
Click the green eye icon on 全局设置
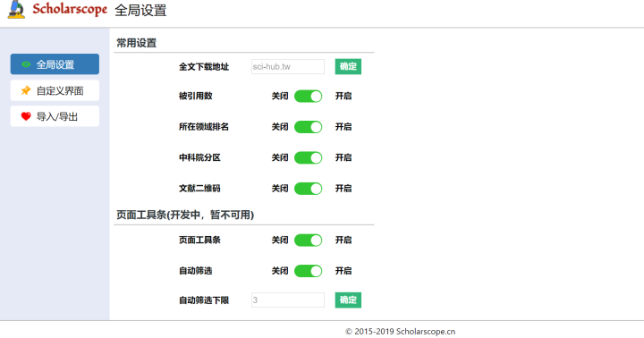click(26, 64)
